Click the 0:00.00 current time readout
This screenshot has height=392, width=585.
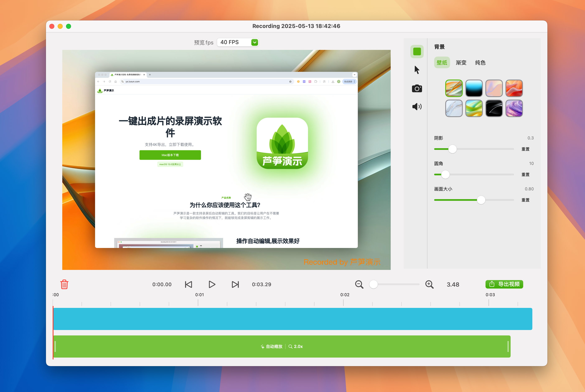162,285
